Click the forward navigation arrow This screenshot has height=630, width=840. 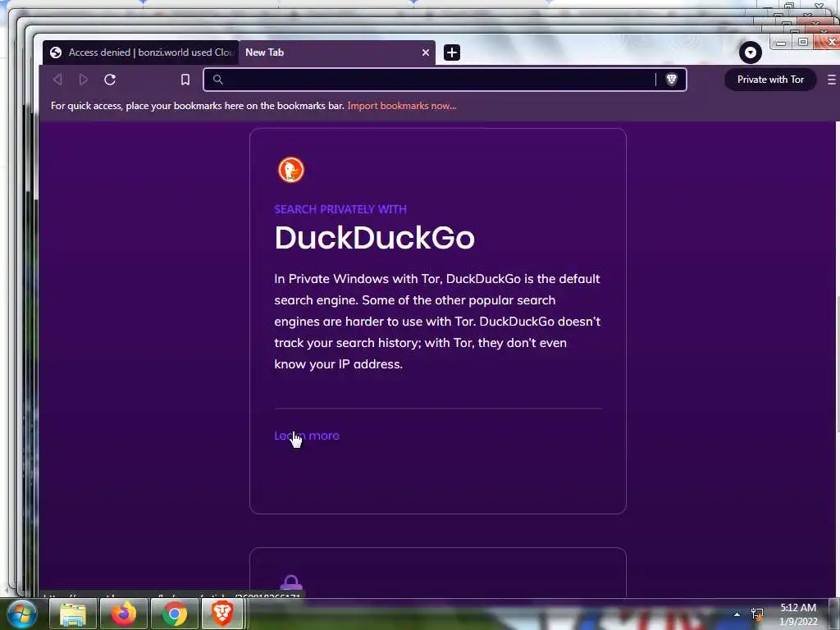83,80
